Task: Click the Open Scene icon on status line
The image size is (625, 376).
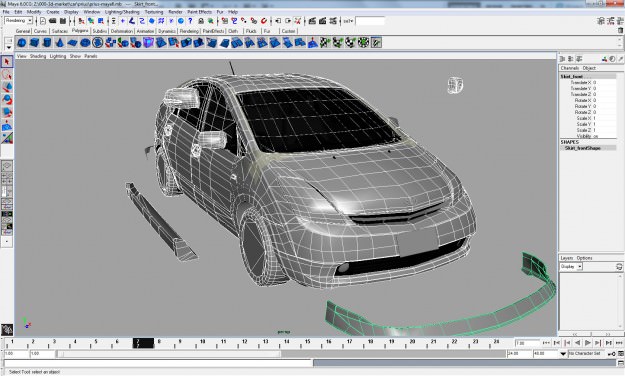Action: [53, 21]
